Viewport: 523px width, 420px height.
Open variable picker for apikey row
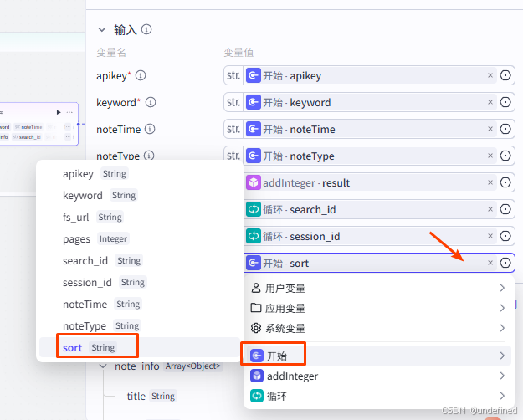point(505,75)
